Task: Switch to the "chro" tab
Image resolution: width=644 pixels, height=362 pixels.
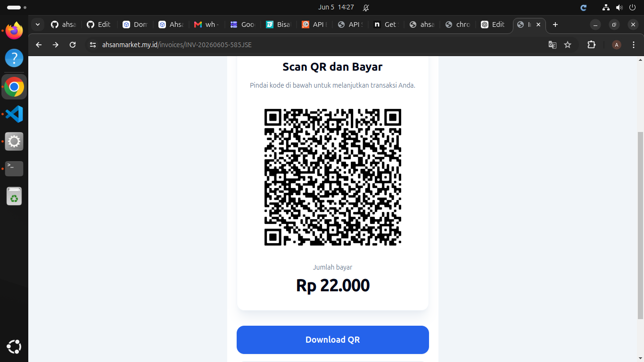Action: (458, 25)
